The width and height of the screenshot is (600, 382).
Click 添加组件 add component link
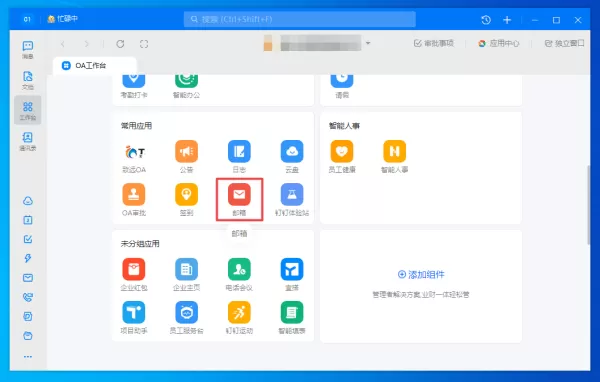pyautogui.click(x=421, y=274)
